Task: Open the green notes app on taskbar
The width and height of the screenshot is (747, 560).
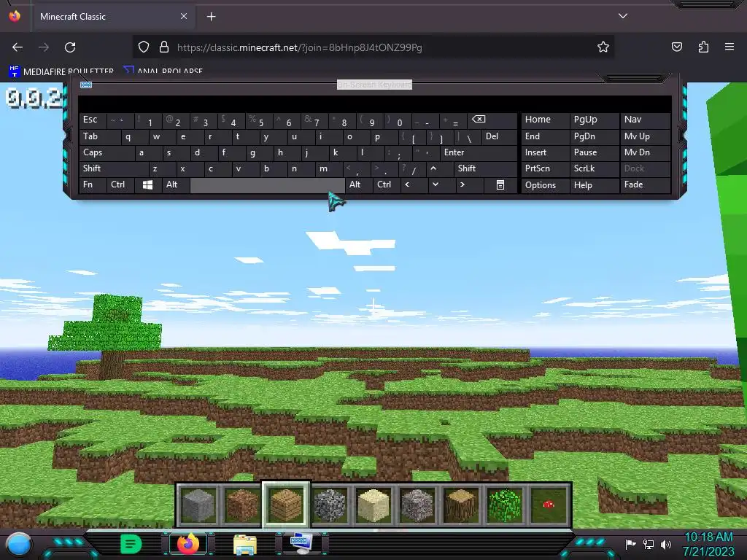Action: coord(131,544)
